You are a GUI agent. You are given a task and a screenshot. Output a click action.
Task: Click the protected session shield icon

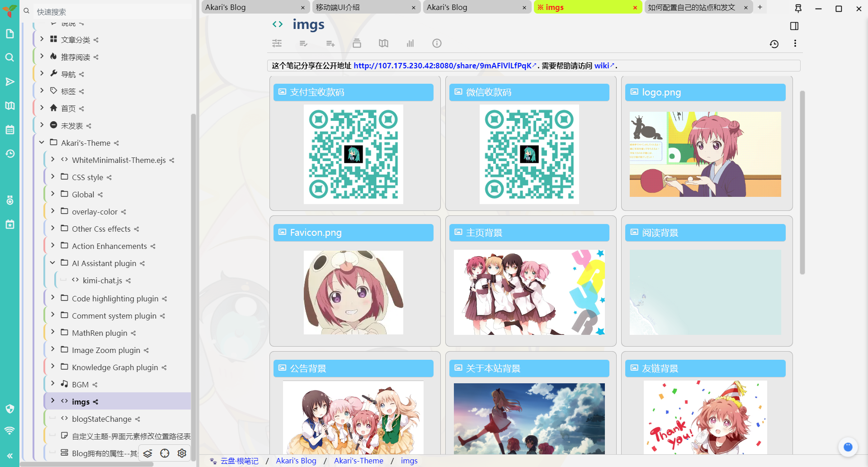[10, 409]
